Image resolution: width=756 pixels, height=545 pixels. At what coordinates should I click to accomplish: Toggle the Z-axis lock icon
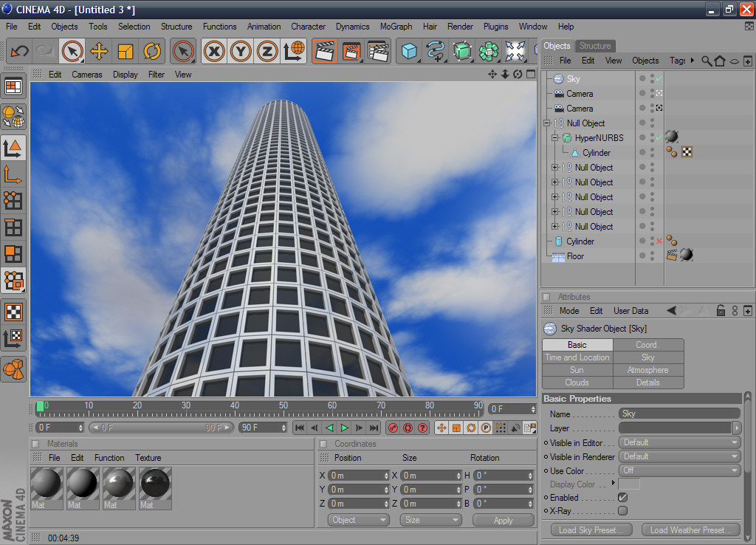[x=267, y=51]
